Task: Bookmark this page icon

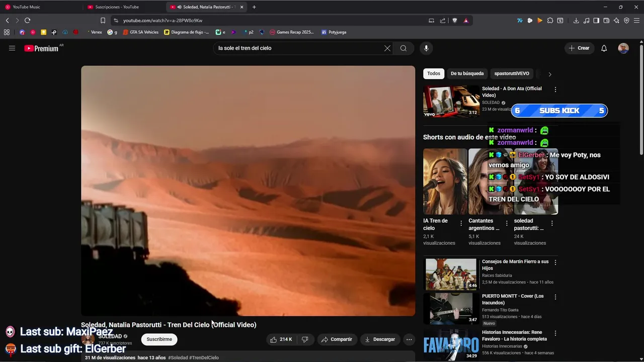Action: click(103, 21)
